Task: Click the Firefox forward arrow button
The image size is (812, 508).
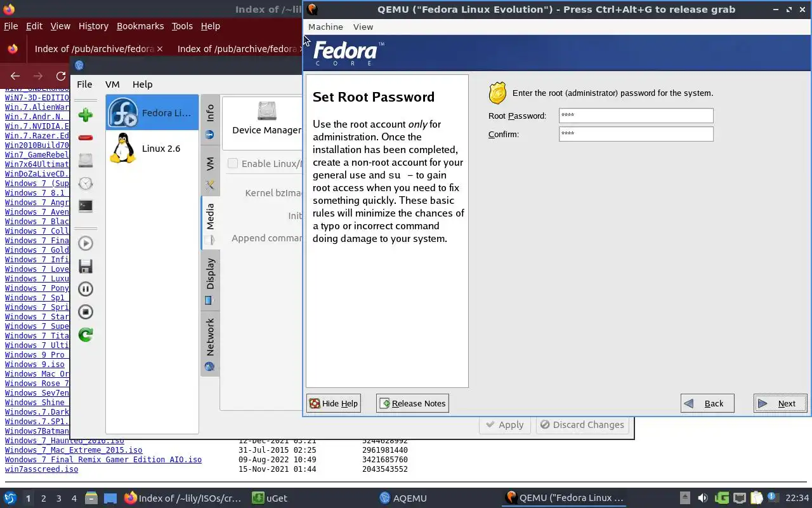Action: click(38, 76)
